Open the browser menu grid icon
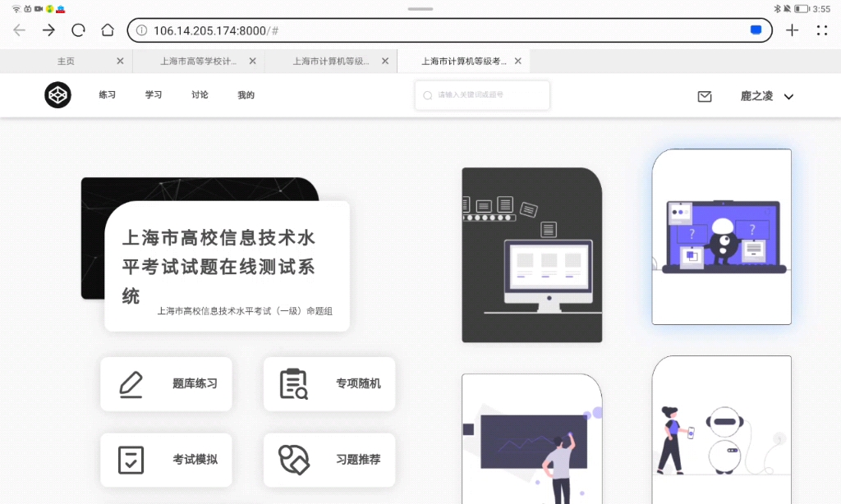This screenshot has height=504, width=841. click(x=822, y=30)
